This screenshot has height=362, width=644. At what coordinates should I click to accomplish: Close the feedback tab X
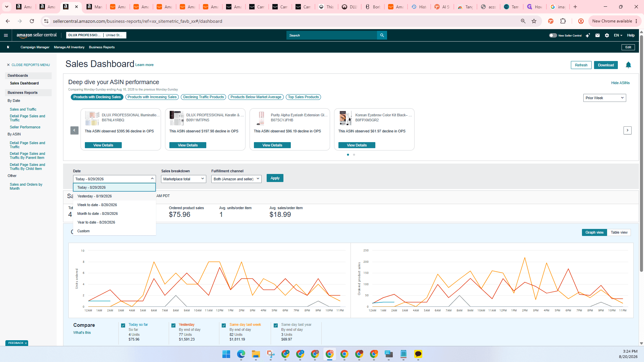[25, 343]
